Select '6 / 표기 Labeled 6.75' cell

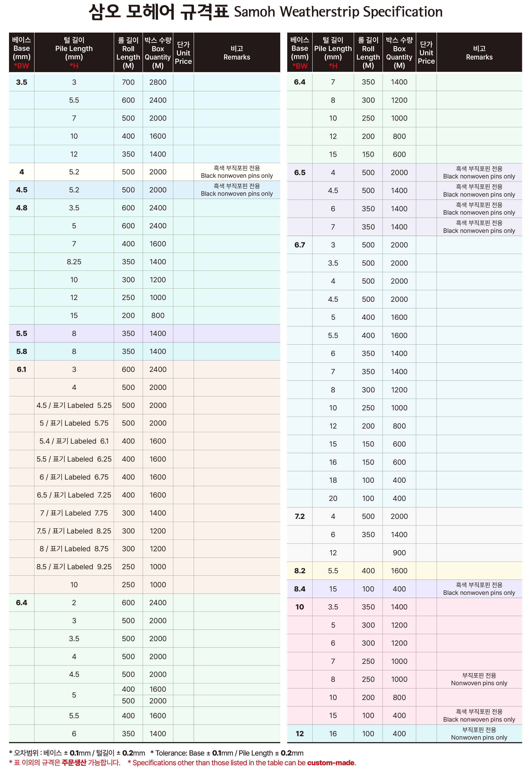pos(74,477)
